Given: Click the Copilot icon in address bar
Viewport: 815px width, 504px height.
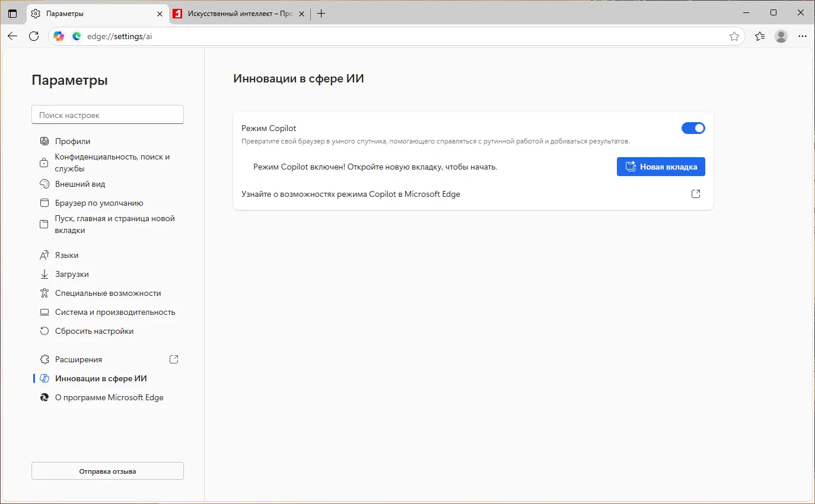Looking at the screenshot, I should pyautogui.click(x=59, y=36).
